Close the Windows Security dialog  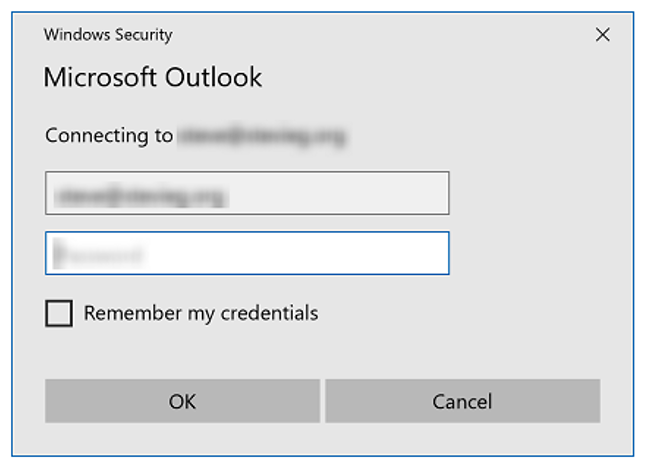[x=602, y=35]
